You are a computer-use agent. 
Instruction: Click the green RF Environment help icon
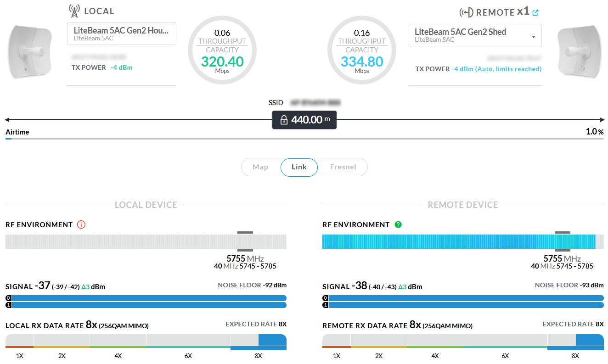click(398, 225)
